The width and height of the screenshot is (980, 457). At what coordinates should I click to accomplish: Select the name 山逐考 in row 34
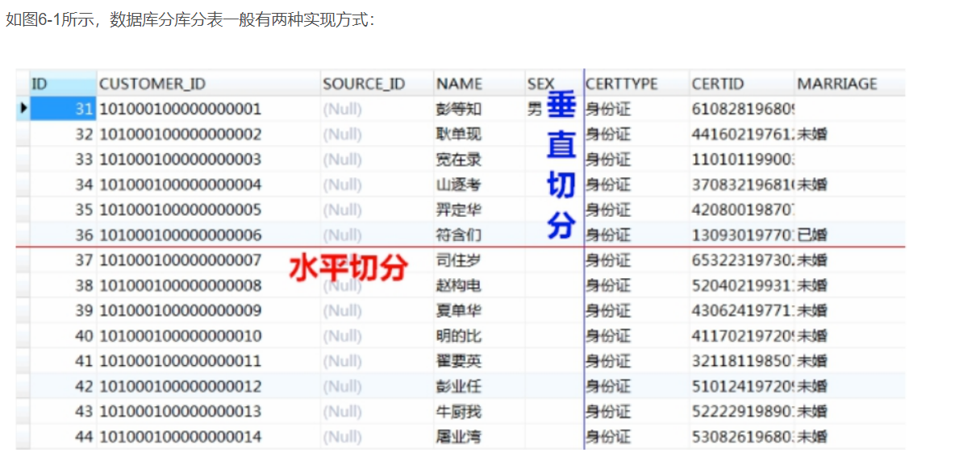[458, 185]
